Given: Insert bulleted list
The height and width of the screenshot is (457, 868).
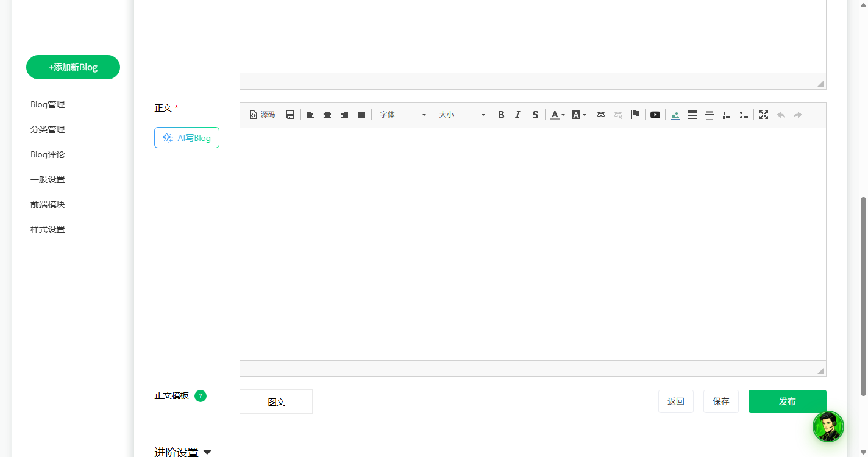Looking at the screenshot, I should coord(744,115).
